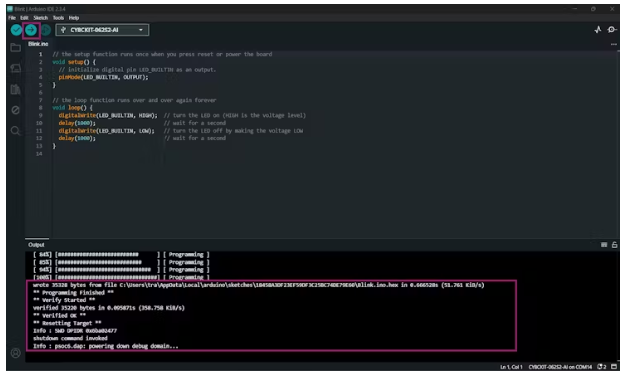Open the notifications indicator in the status bar
627x379 pixels.
(x=602, y=367)
